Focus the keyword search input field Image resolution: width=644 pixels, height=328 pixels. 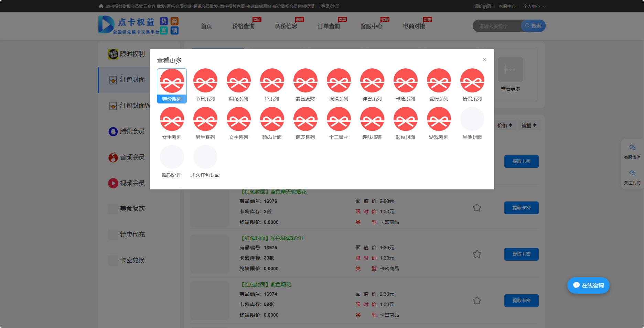pos(497,26)
